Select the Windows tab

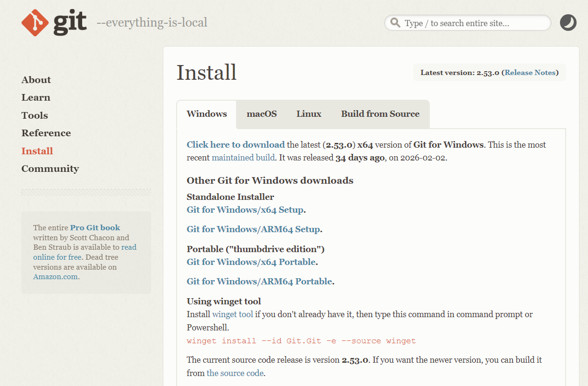coord(207,114)
